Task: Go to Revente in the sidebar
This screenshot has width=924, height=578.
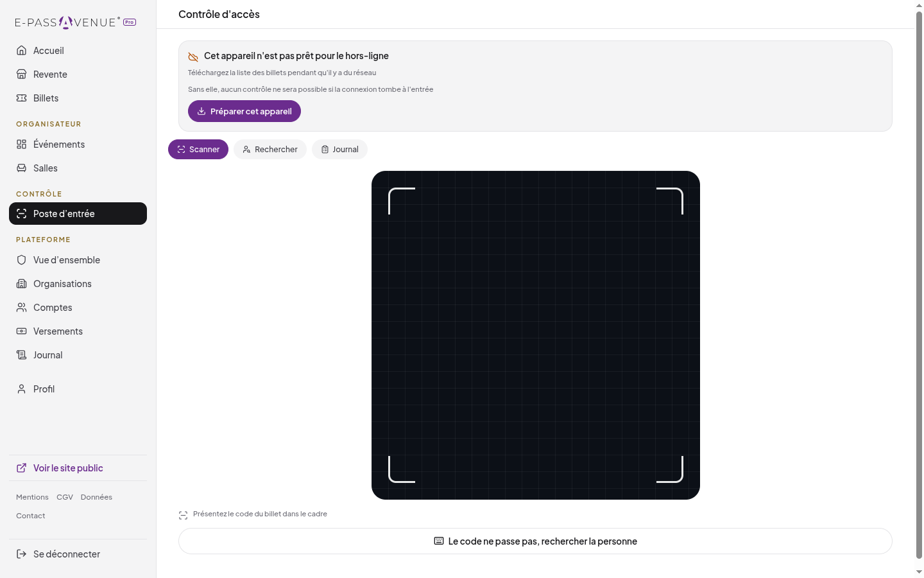Action: point(78,74)
